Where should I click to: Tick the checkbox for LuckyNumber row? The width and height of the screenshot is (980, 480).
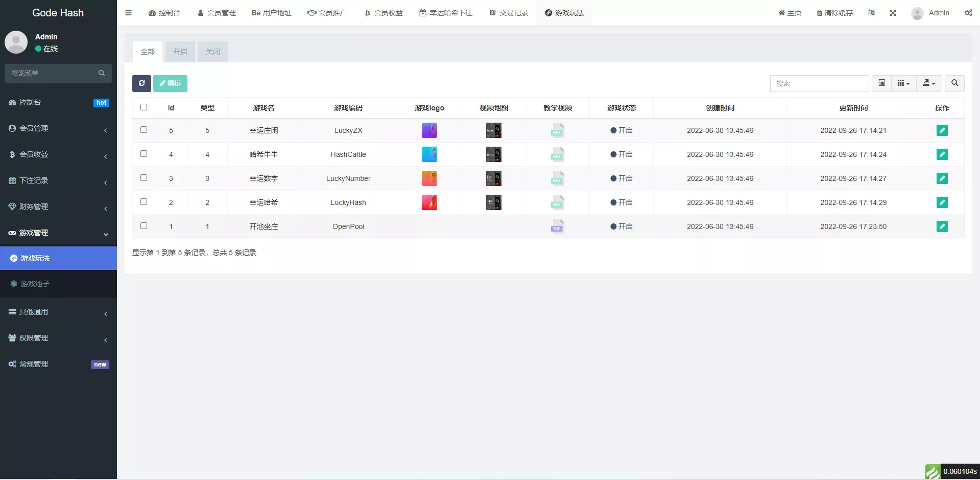tap(144, 178)
